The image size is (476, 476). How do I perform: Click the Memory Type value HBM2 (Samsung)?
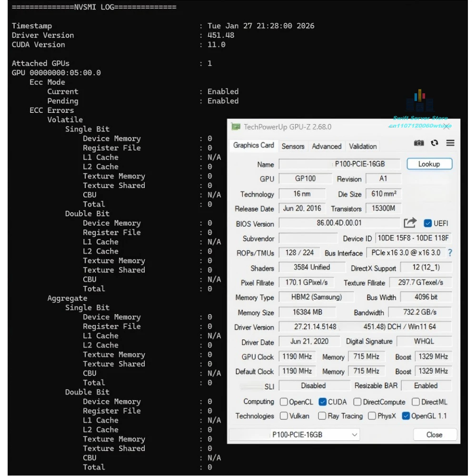pos(317,297)
